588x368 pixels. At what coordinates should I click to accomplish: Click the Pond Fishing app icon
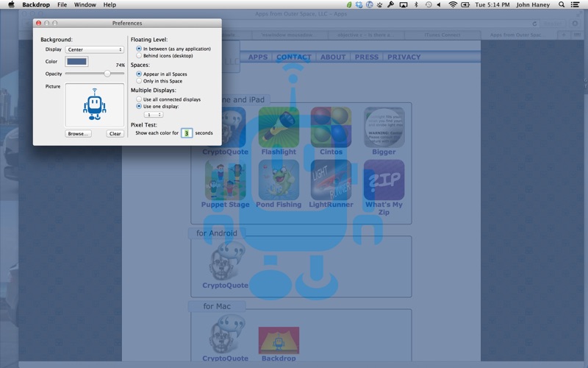click(x=279, y=180)
